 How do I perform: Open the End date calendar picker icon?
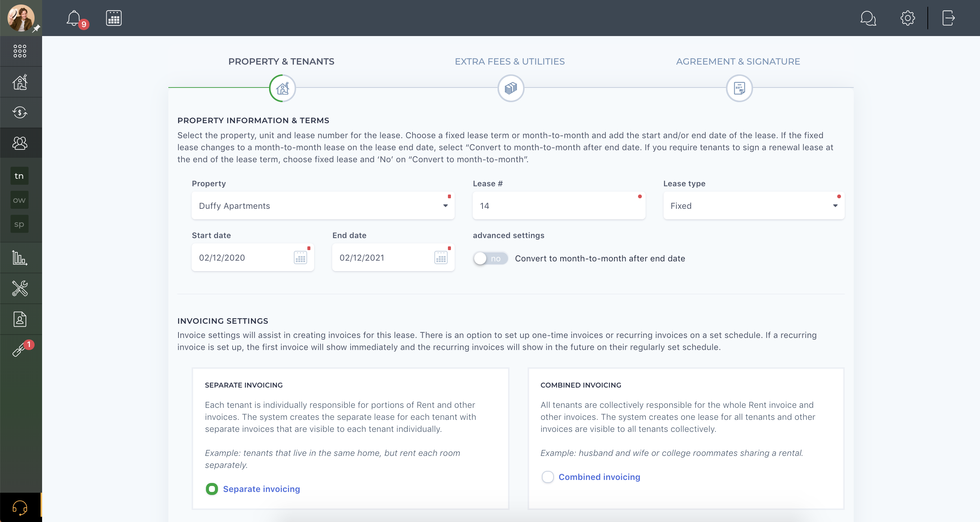coord(440,257)
